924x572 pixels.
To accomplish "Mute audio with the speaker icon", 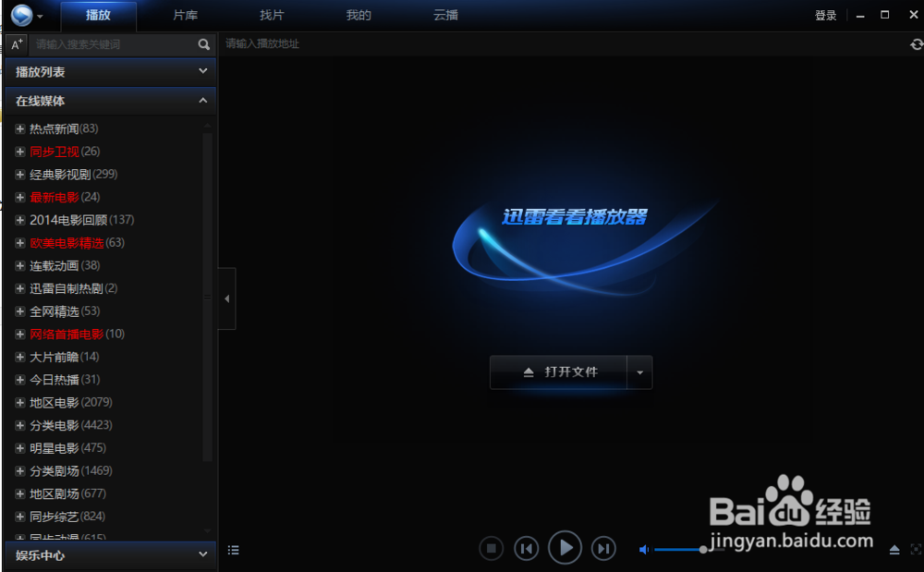I will pos(644,550).
